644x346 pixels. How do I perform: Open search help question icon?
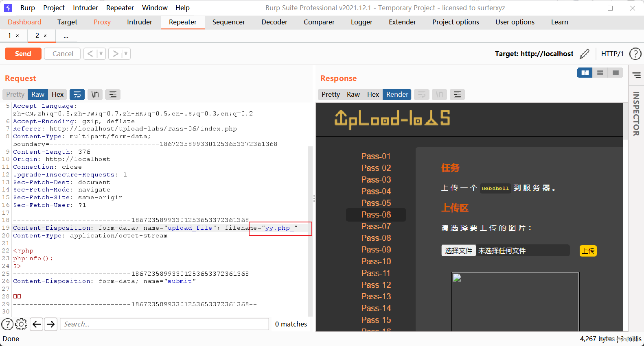pyautogui.click(x=7, y=324)
